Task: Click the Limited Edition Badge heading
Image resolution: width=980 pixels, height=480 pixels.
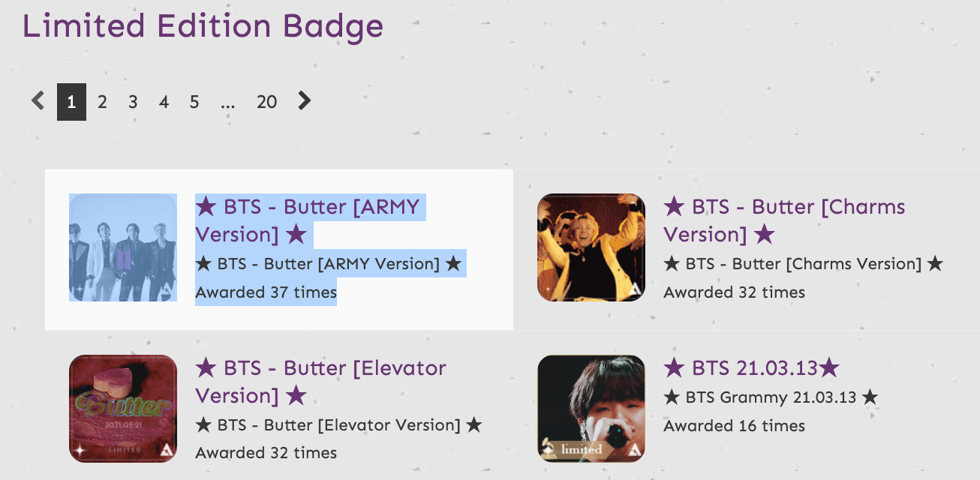Action: point(203,26)
